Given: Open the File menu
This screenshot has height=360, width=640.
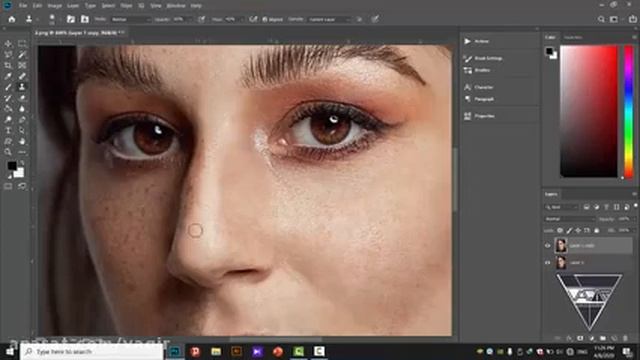Looking at the screenshot, I should tap(23, 6).
